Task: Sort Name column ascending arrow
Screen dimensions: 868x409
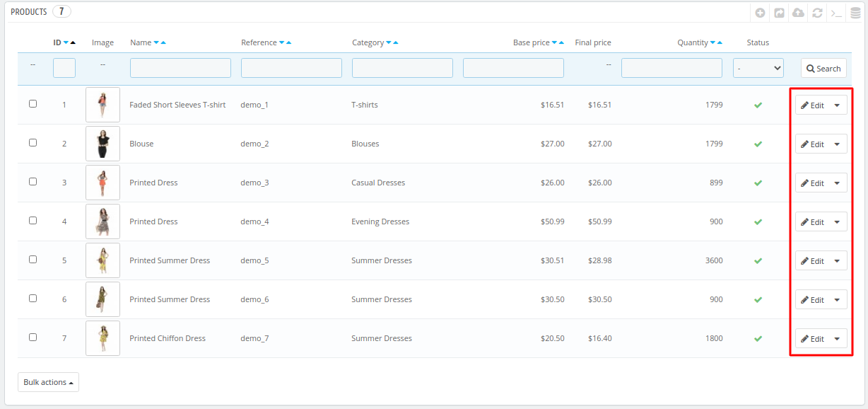Action: (x=163, y=42)
